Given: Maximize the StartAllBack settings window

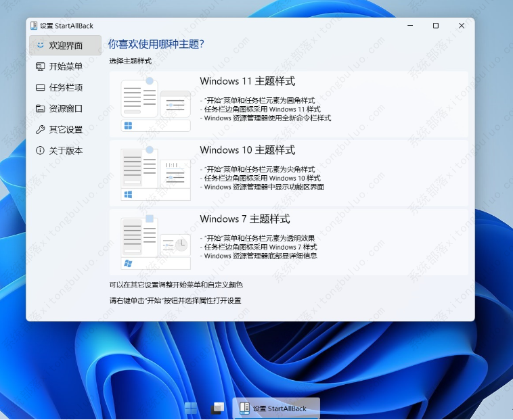Looking at the screenshot, I should [436, 26].
